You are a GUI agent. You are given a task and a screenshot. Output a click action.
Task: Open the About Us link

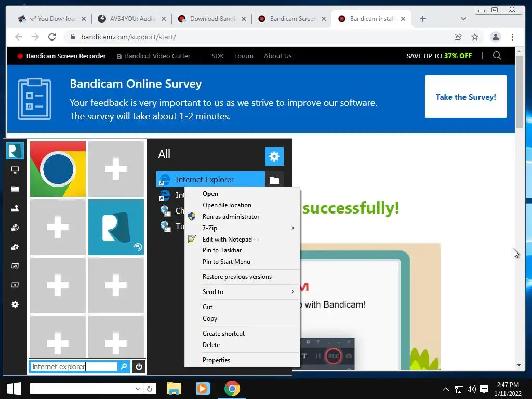[277, 56]
